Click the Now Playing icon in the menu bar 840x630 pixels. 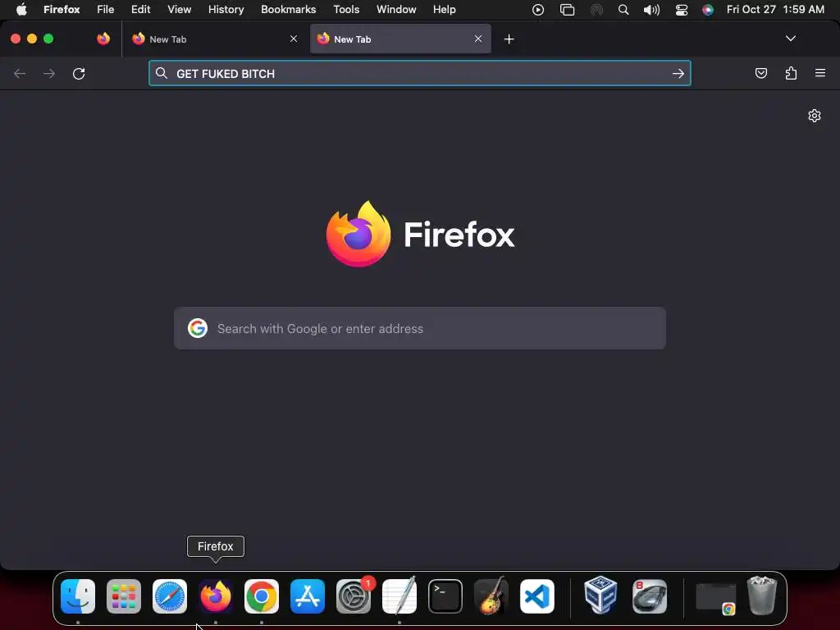(x=538, y=10)
